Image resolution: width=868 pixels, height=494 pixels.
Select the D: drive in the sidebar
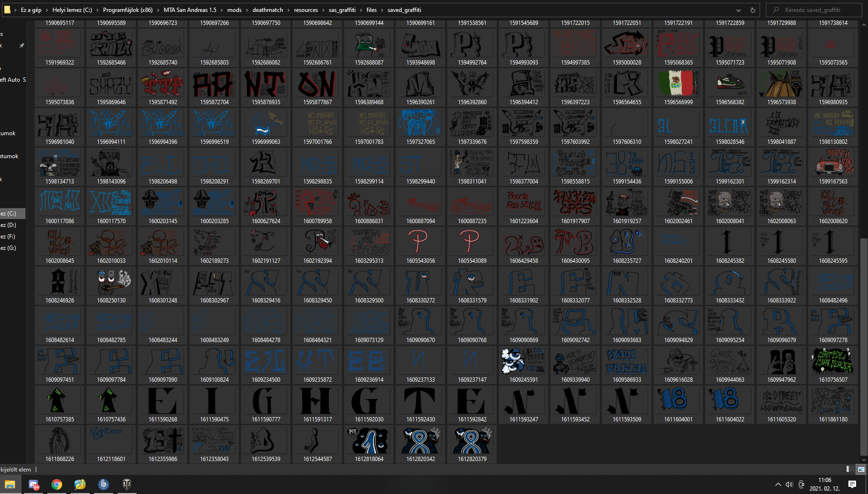click(12, 225)
